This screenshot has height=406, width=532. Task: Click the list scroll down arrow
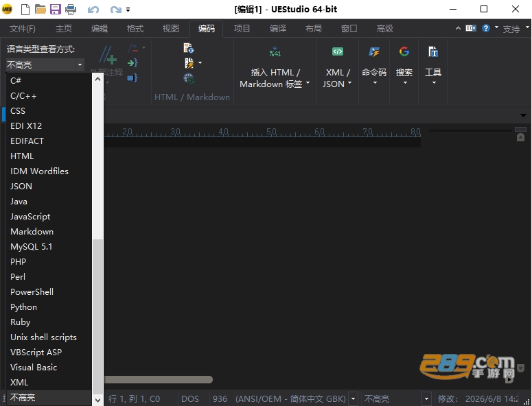click(x=97, y=401)
